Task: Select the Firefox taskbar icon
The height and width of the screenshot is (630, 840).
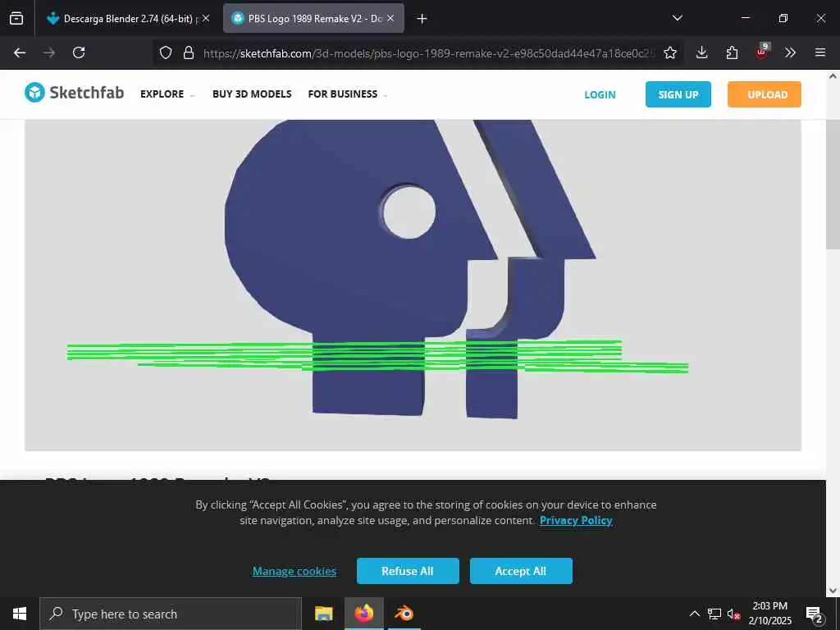Action: point(363,614)
